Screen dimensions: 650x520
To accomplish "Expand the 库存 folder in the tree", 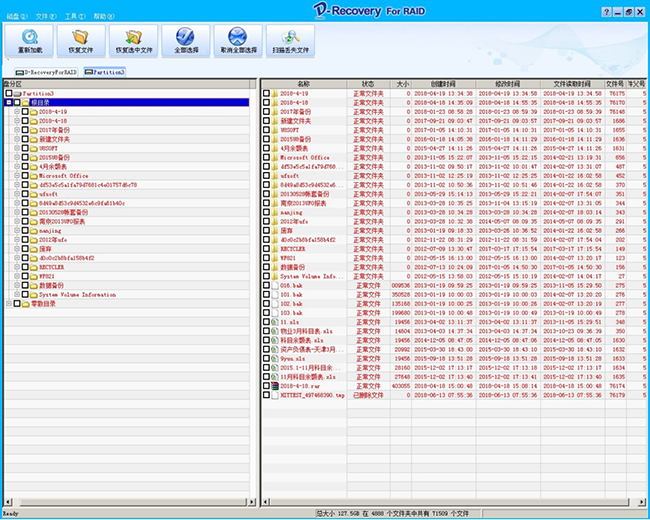I will coord(17,248).
